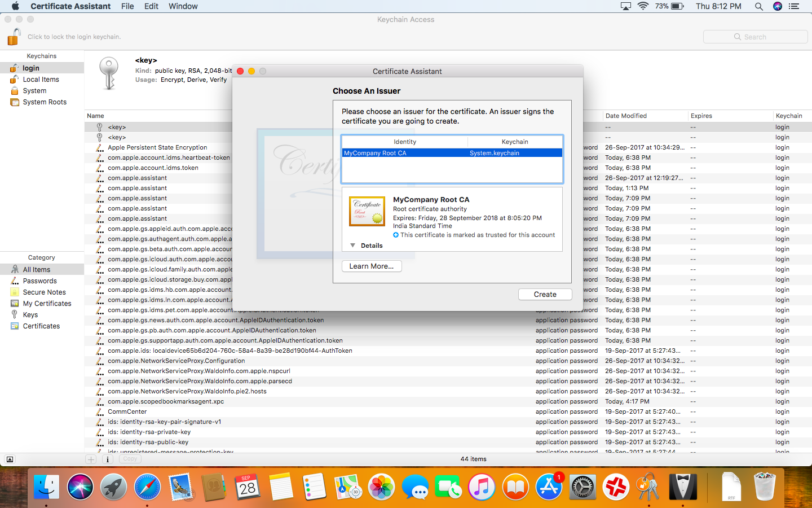
Task: Select MyCompany Root CA issuer row
Action: tap(452, 153)
